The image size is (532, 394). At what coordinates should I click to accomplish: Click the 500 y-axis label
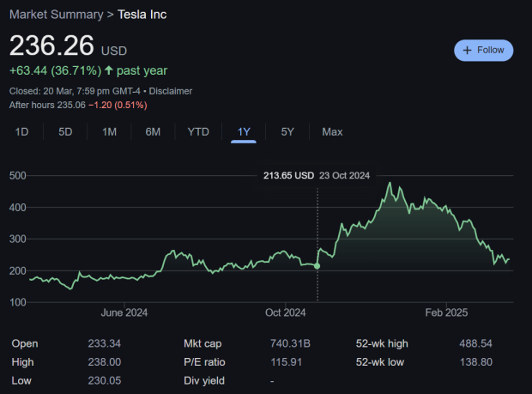click(18, 175)
